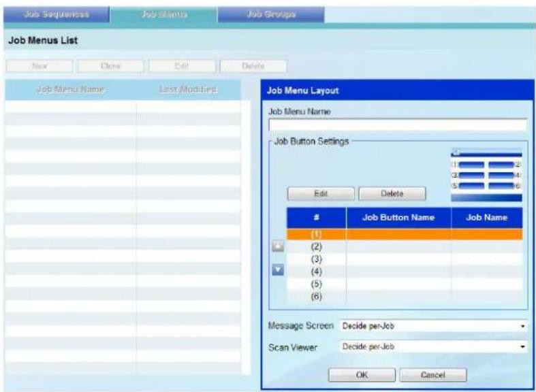Click Delete in Job Button Settings

(x=392, y=193)
